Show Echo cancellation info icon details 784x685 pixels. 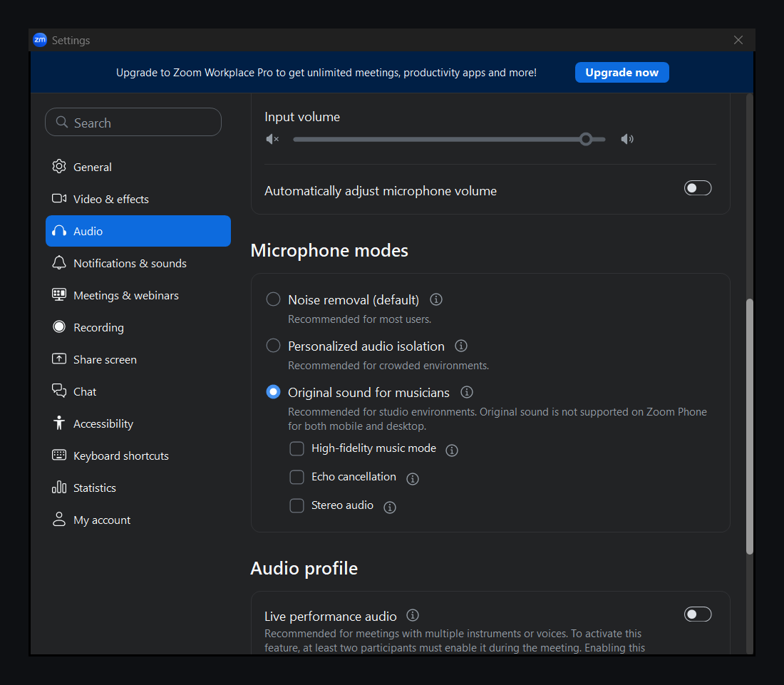tap(413, 479)
